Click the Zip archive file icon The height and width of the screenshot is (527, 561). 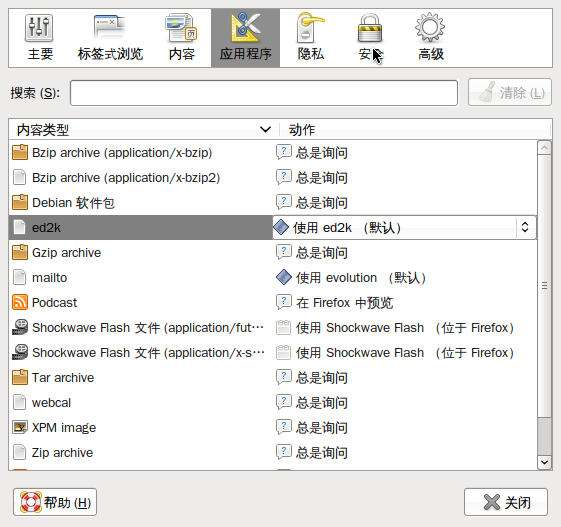20,452
